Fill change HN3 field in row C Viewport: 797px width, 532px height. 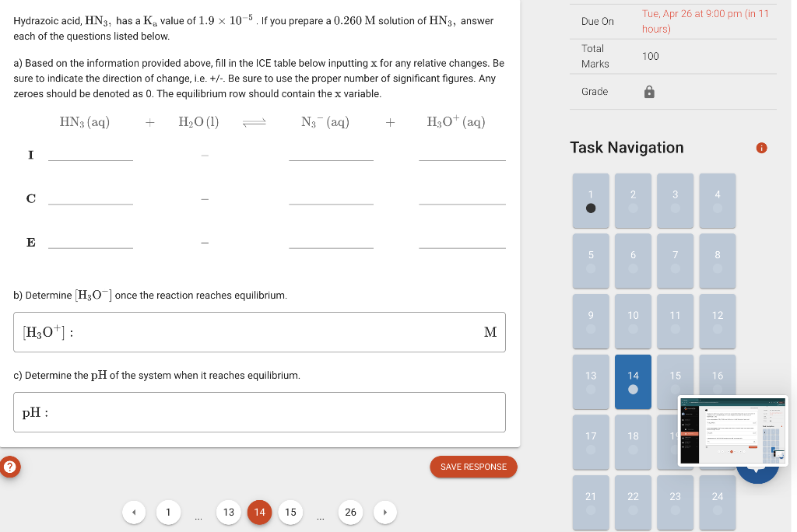(x=90, y=198)
